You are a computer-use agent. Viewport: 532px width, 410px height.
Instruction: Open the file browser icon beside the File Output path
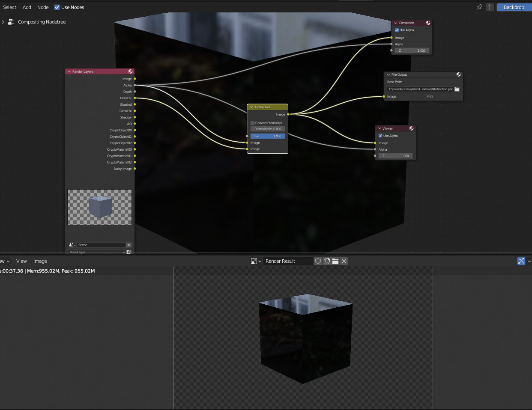457,89
